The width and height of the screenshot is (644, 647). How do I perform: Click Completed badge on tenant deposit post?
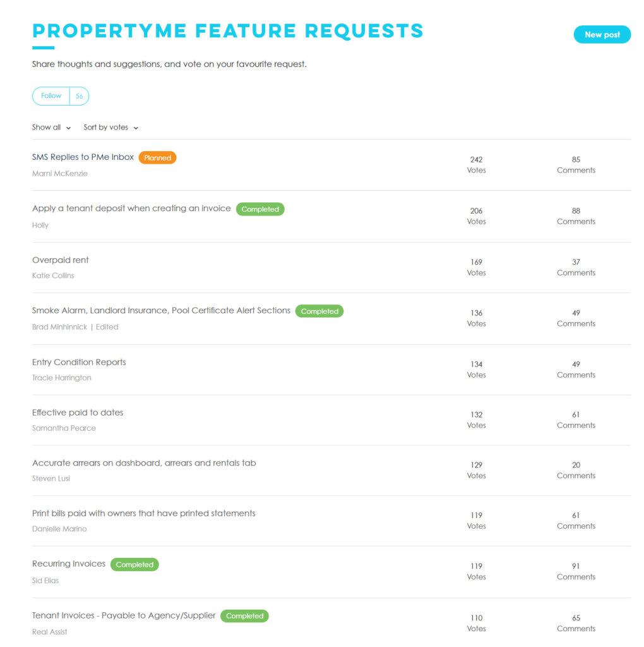(x=260, y=209)
